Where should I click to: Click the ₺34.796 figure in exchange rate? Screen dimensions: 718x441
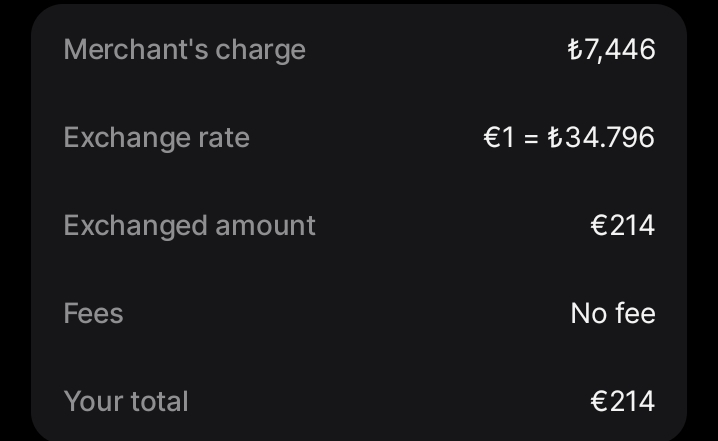coord(601,137)
